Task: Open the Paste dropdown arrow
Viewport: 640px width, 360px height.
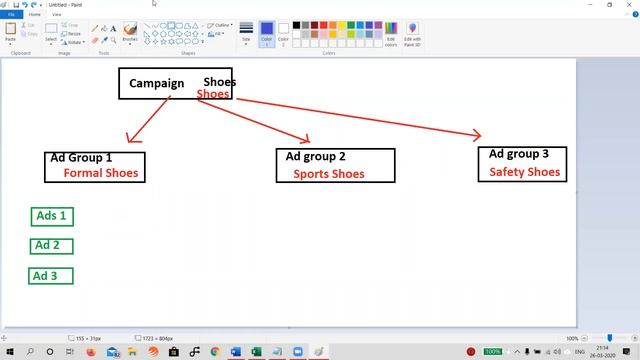Action: point(11,43)
